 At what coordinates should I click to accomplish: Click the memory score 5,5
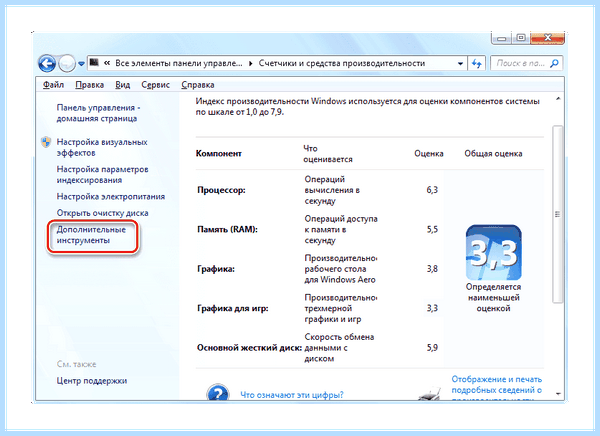432,229
